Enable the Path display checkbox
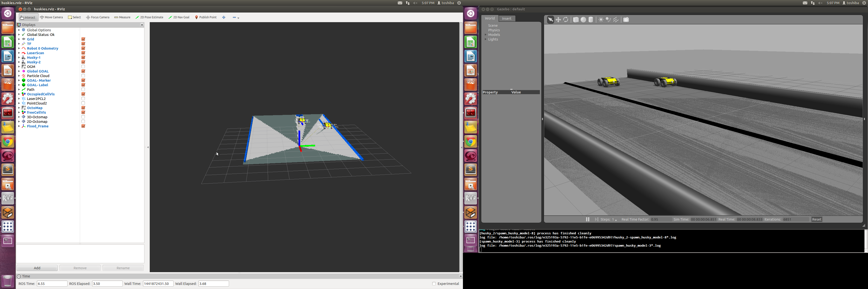The width and height of the screenshot is (868, 289). 83,90
